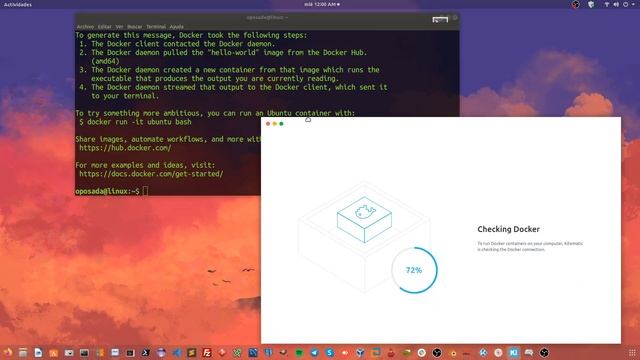
Task: Maximize Kitematic with the green button
Action: tap(281, 124)
